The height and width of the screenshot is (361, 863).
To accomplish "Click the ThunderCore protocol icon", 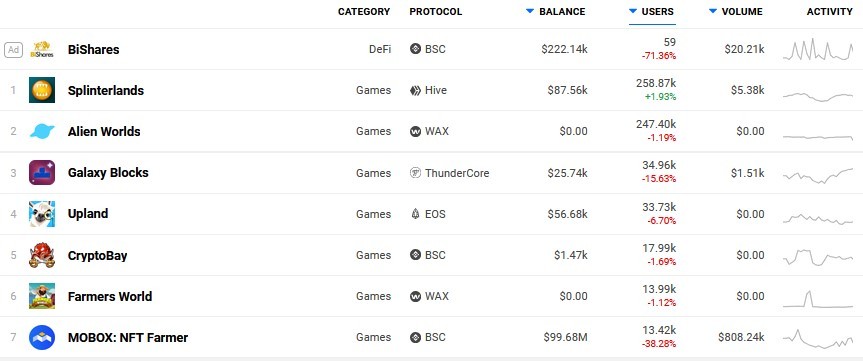I will (416, 173).
